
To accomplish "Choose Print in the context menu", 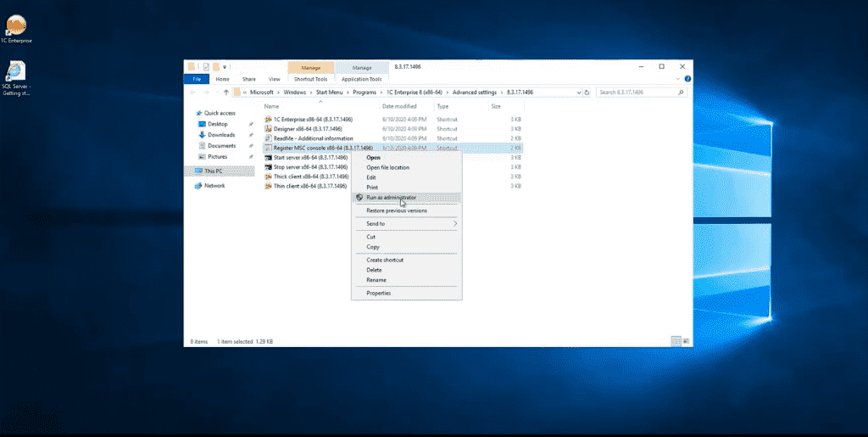I will point(406,188).
